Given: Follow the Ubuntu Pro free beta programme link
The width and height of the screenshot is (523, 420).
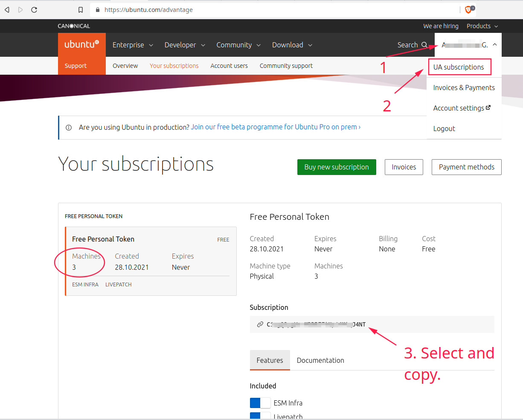Looking at the screenshot, I should click(x=276, y=127).
